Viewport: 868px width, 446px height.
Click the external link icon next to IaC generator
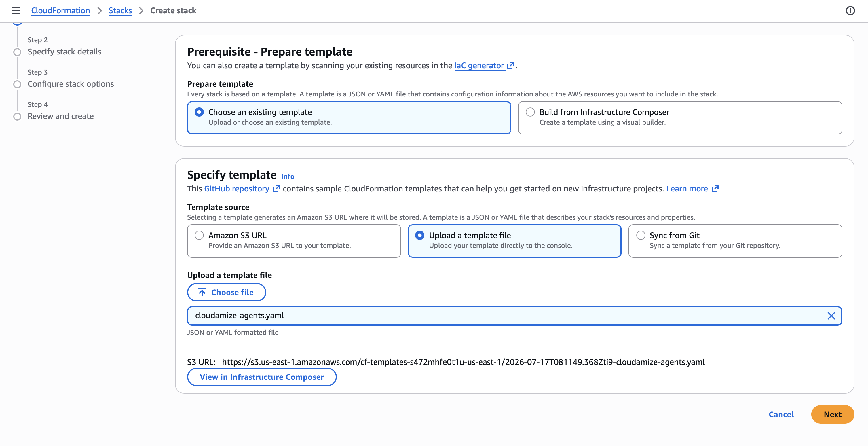point(511,65)
